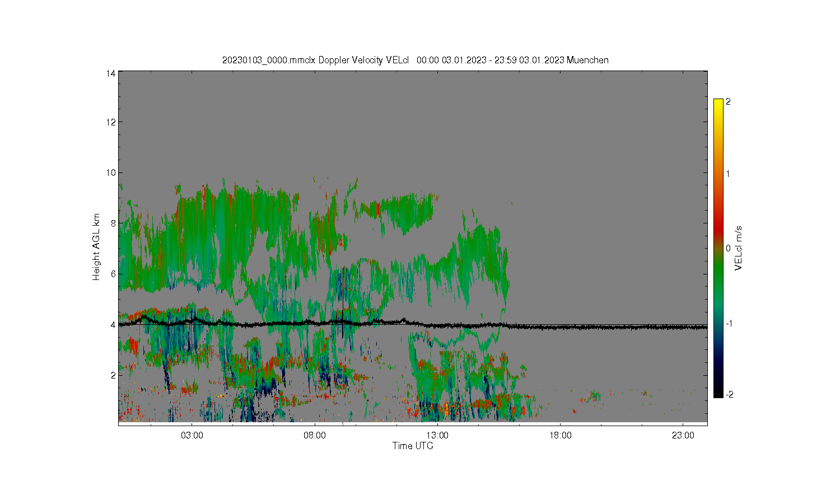840x504 pixels.
Task: Click the height tick label 10
Action: pyautogui.click(x=111, y=172)
